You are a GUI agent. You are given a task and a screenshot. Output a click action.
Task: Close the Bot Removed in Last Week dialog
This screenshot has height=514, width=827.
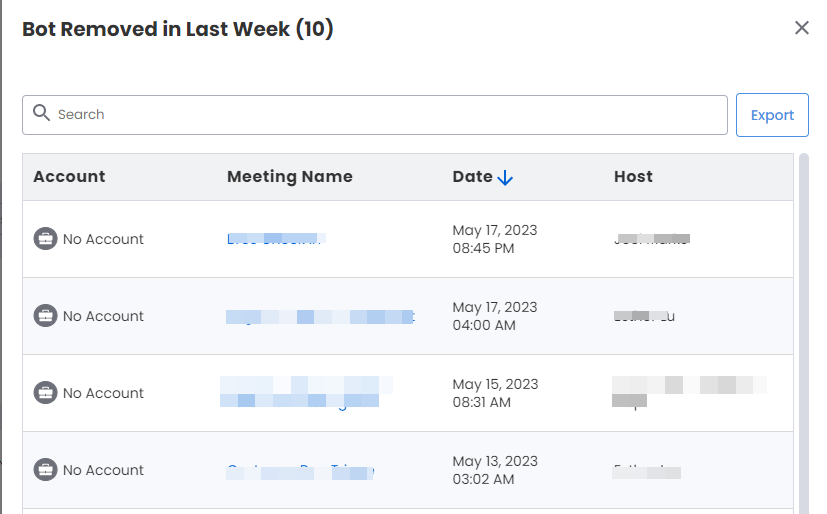pyautogui.click(x=802, y=28)
